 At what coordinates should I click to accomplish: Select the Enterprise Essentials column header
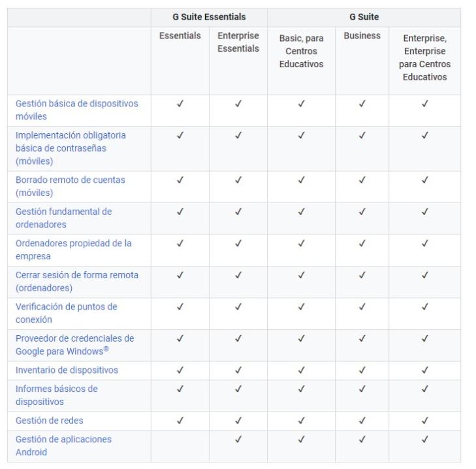coord(238,42)
